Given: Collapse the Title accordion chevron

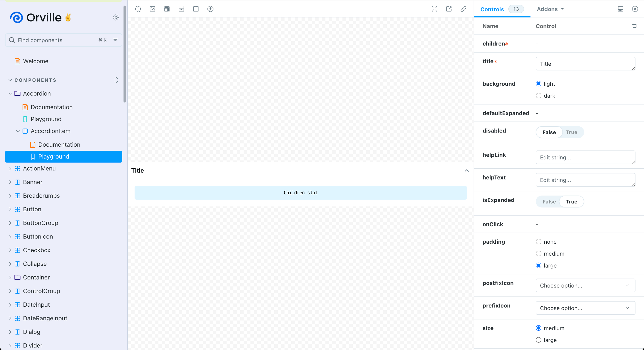Looking at the screenshot, I should click(x=467, y=171).
